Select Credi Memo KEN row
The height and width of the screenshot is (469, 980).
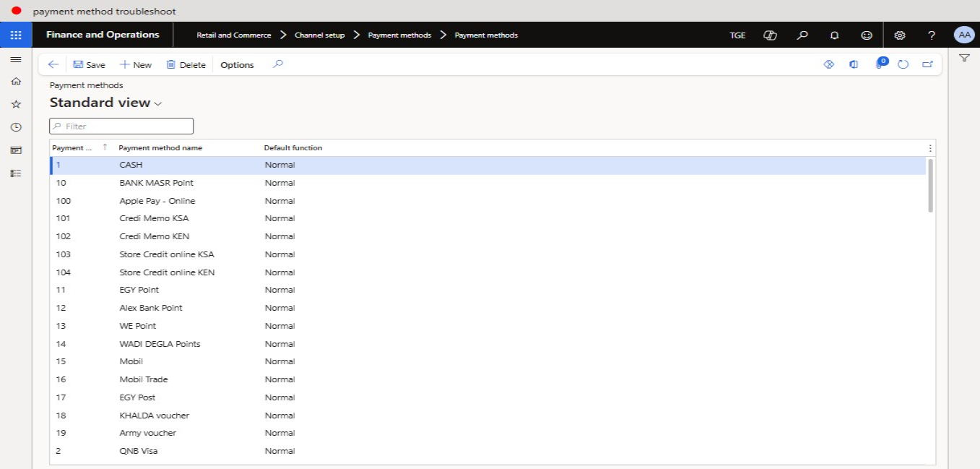487,236
